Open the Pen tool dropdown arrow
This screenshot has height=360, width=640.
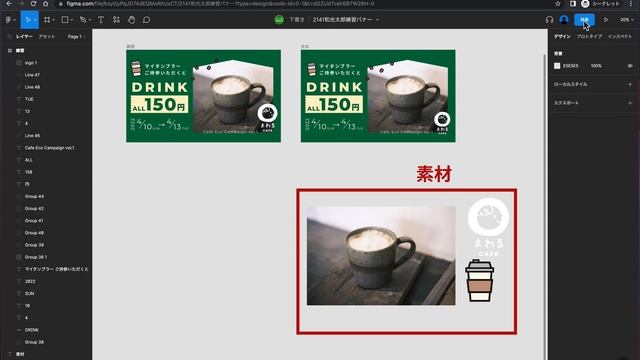point(90,20)
